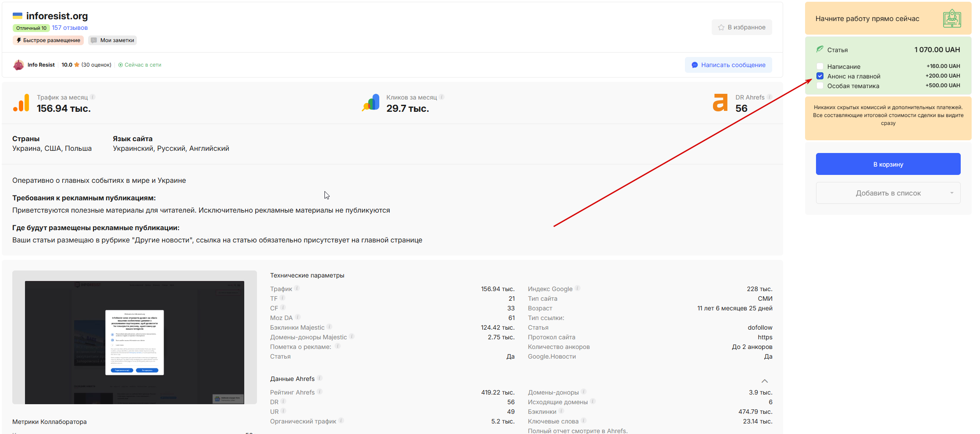The width and height of the screenshot is (980, 434).
Task: Enable the Написание checkbox
Action: [x=820, y=66]
